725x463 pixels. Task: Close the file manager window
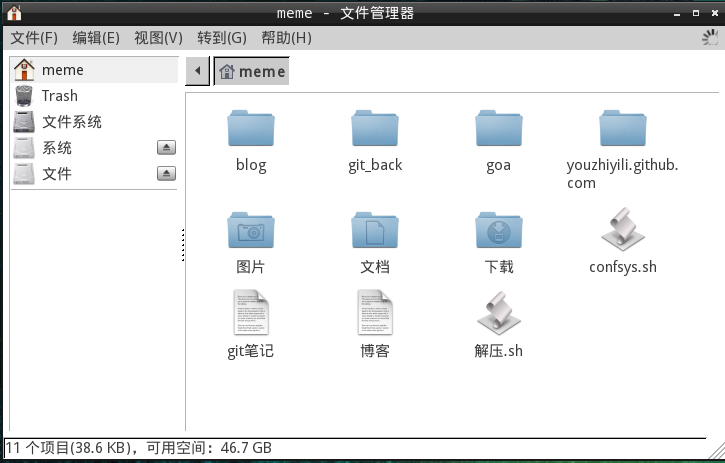(715, 13)
